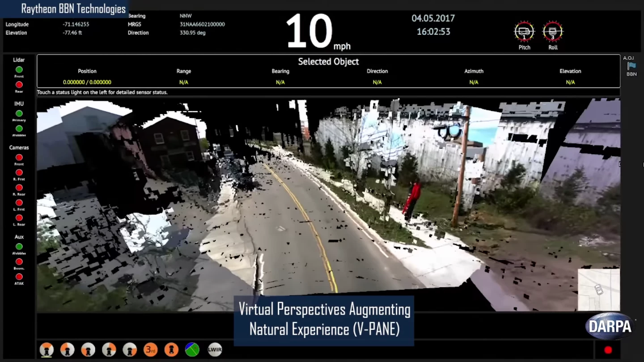Select the first underlined vehicle view icon
Image resolution: width=644 pixels, height=362 pixels.
coord(47,349)
